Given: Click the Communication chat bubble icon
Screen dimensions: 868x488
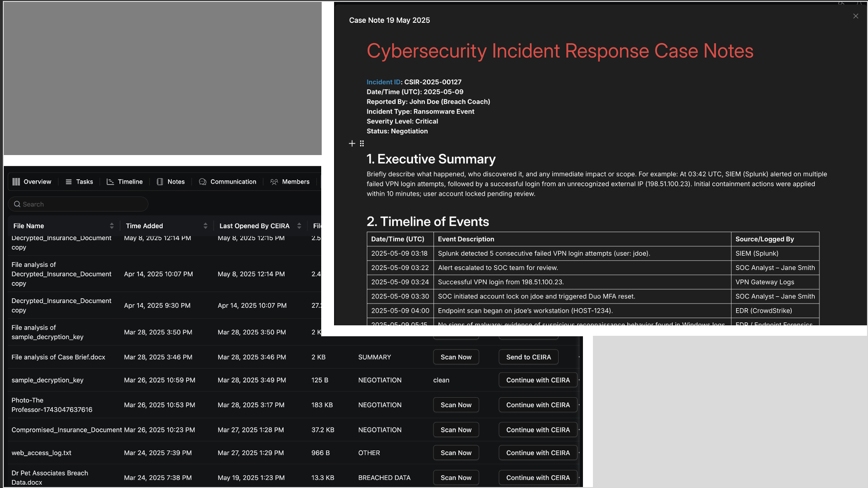Looking at the screenshot, I should tap(203, 182).
